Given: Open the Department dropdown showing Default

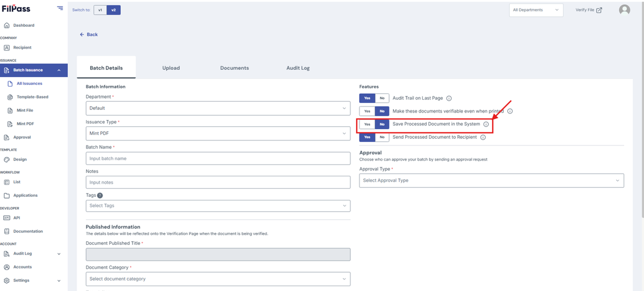Looking at the screenshot, I should point(218,108).
